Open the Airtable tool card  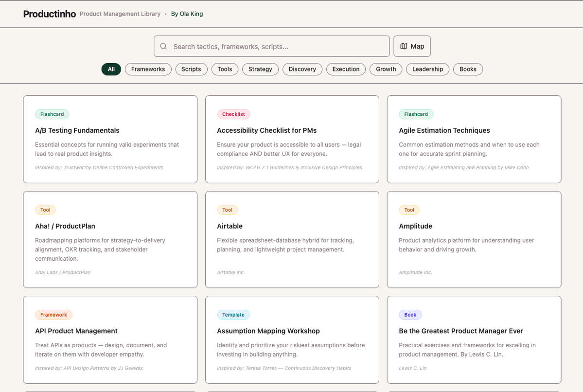click(292, 239)
